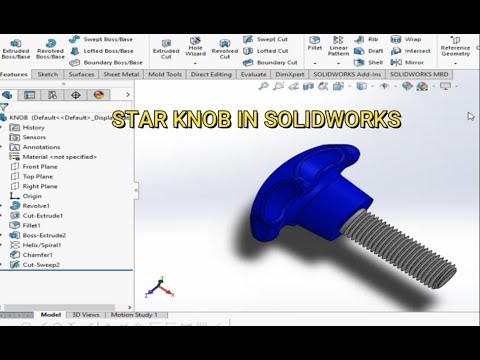This screenshot has height=360, width=480.
Task: Switch to the 3D Views tab
Action: (86, 315)
